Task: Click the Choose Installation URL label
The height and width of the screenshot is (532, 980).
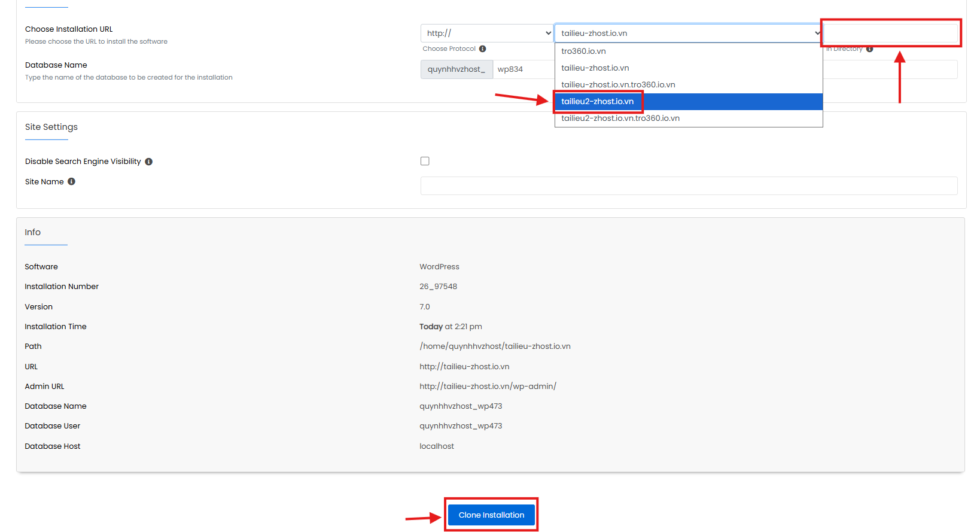Action: [69, 29]
